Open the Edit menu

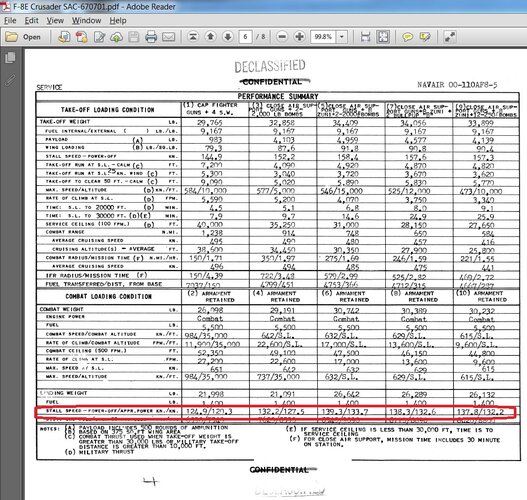coord(31,20)
